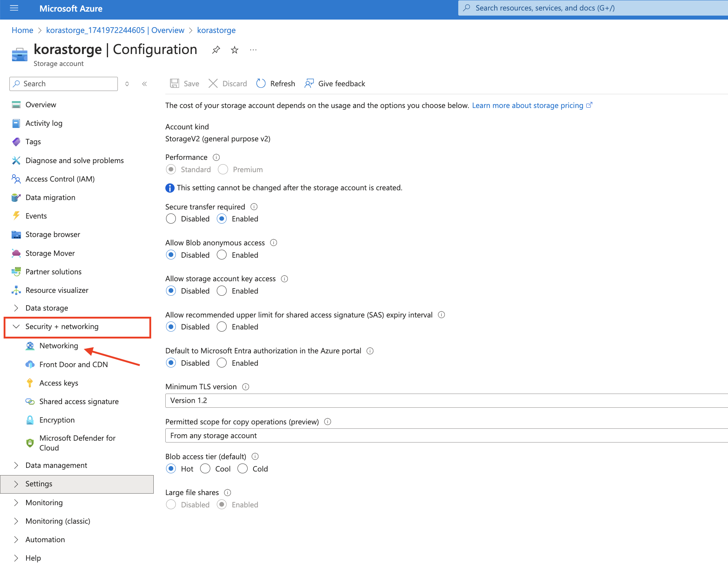Click the Storage browser icon
This screenshot has height=569, width=728.
pos(16,234)
